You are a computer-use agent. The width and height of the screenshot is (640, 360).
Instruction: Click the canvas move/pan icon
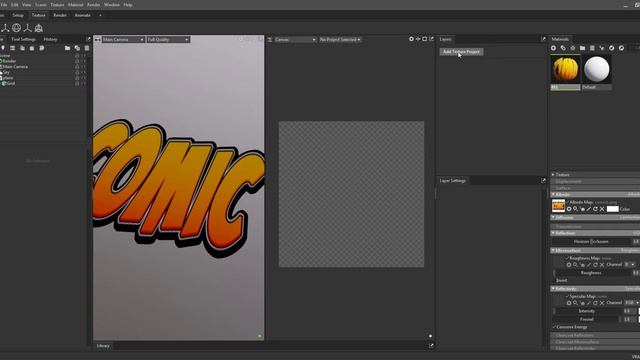pyautogui.click(x=418, y=39)
